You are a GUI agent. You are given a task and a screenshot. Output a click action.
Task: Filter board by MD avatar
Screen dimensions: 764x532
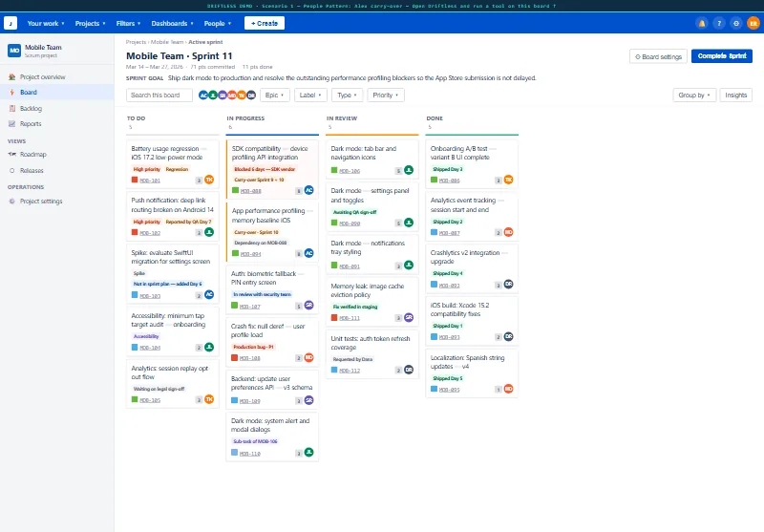coord(232,95)
